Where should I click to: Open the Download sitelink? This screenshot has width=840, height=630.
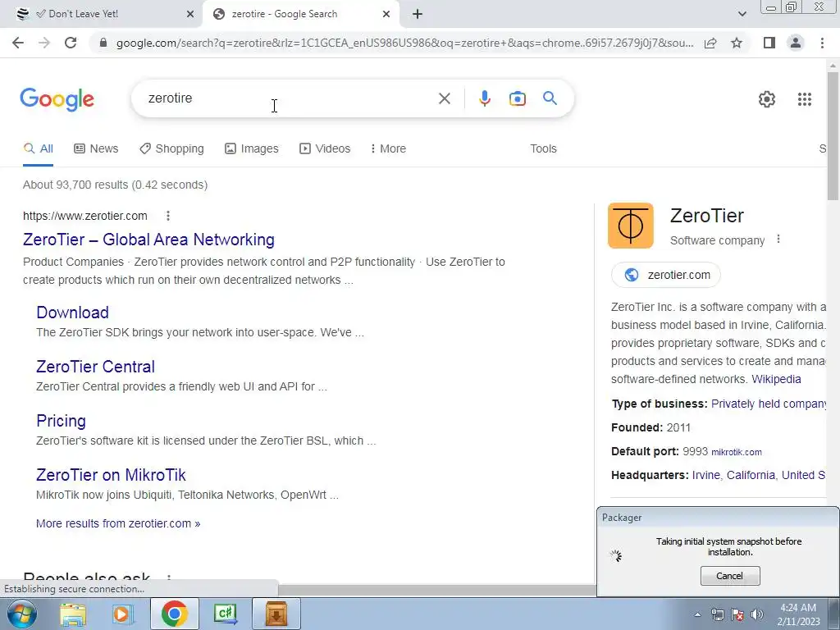pos(72,313)
